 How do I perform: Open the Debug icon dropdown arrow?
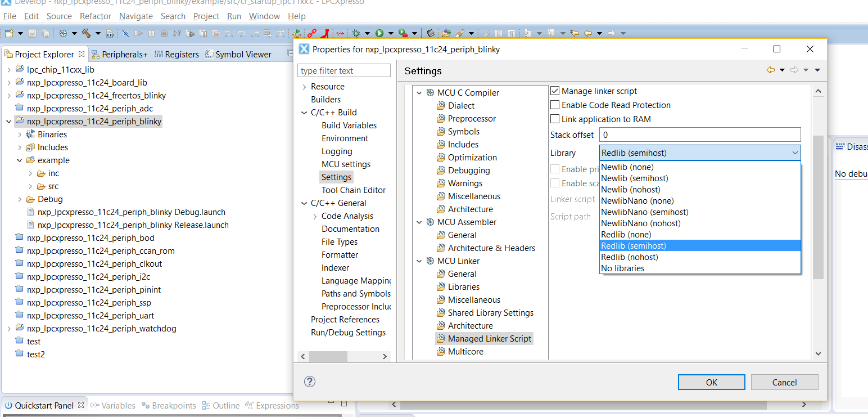(367, 34)
